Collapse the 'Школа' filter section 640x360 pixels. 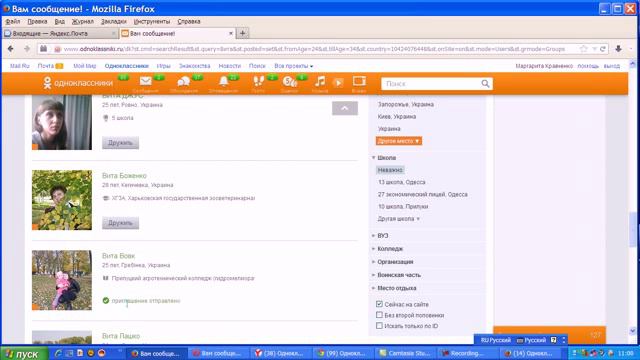384,158
